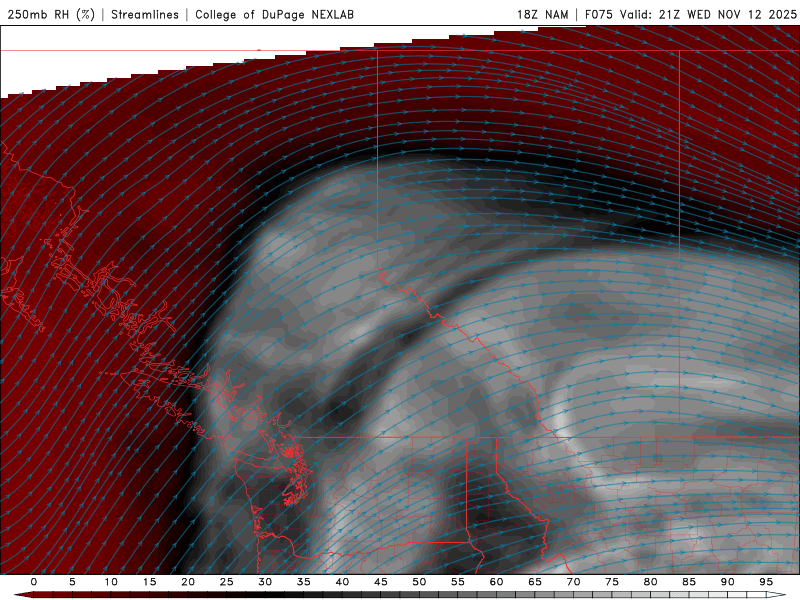Click the colorbar label "90"
Image resolution: width=800 pixels, height=600 pixels.
point(727,582)
